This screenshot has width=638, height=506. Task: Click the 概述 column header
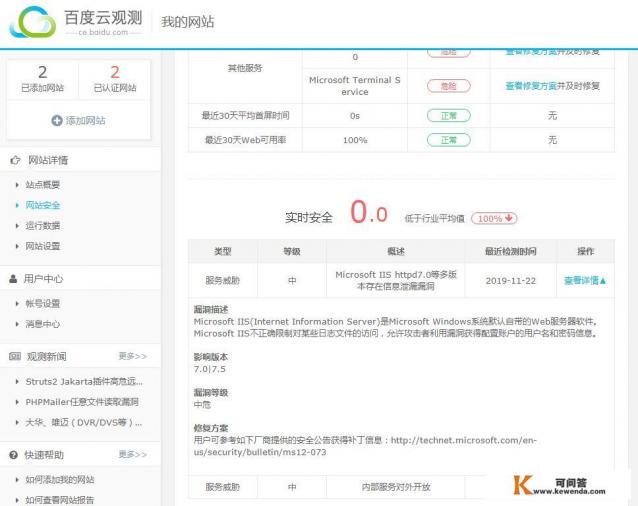[395, 251]
